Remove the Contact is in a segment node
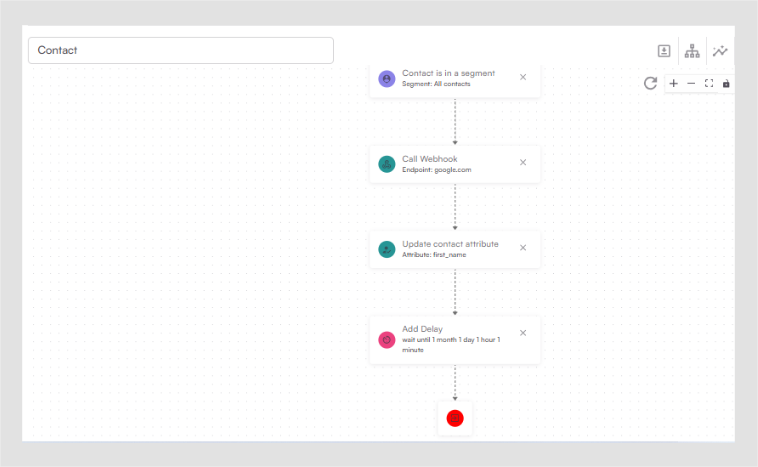Viewport: 758px width, 467px height. point(523,77)
